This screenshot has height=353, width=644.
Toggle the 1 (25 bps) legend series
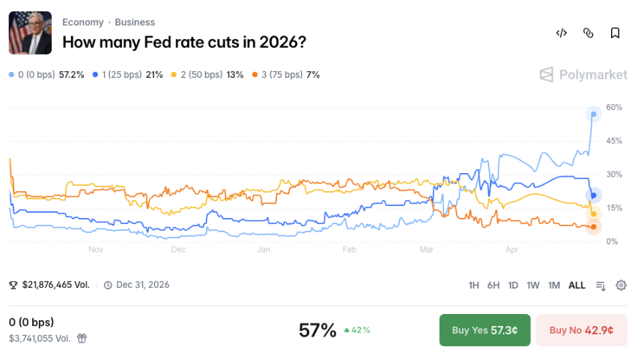tap(127, 75)
